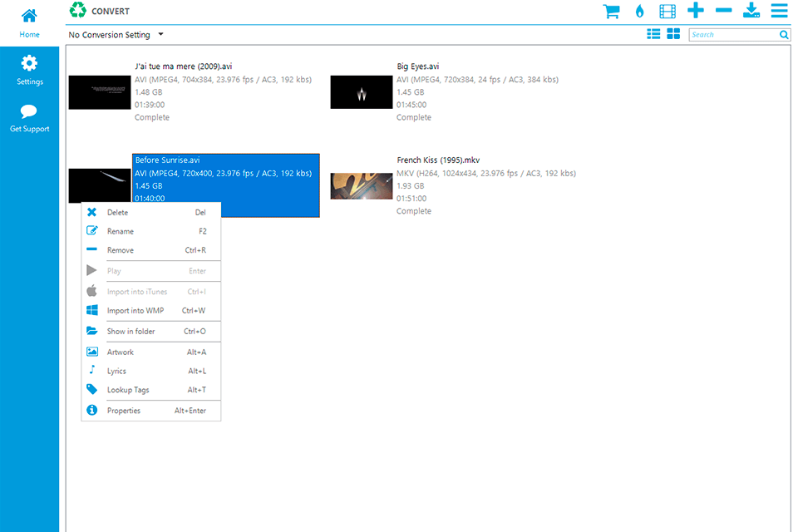Switch to list view layout

[654, 34]
